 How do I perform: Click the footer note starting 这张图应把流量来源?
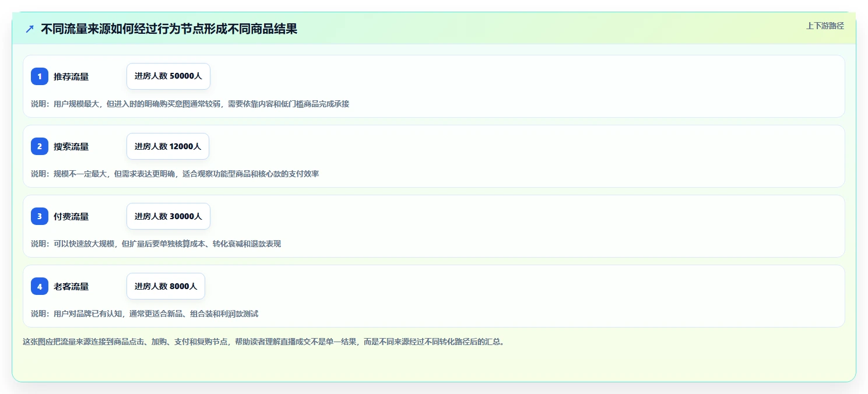pos(263,342)
